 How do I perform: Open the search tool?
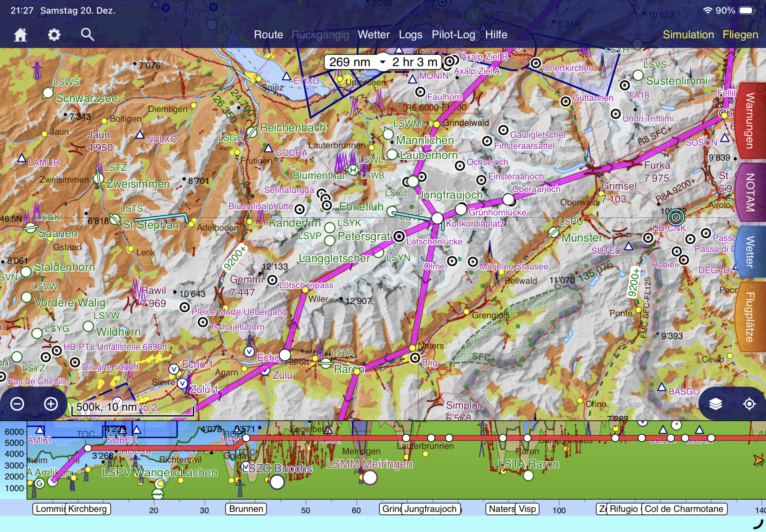point(87,35)
